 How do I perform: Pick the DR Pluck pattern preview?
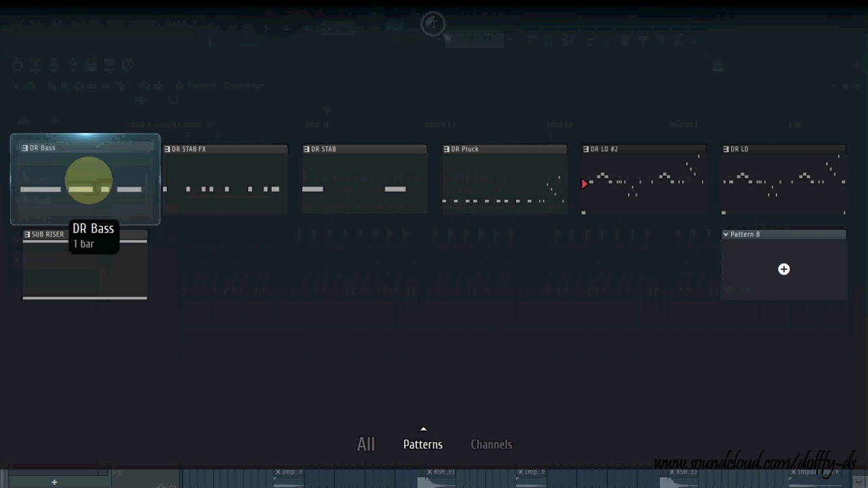pos(505,180)
